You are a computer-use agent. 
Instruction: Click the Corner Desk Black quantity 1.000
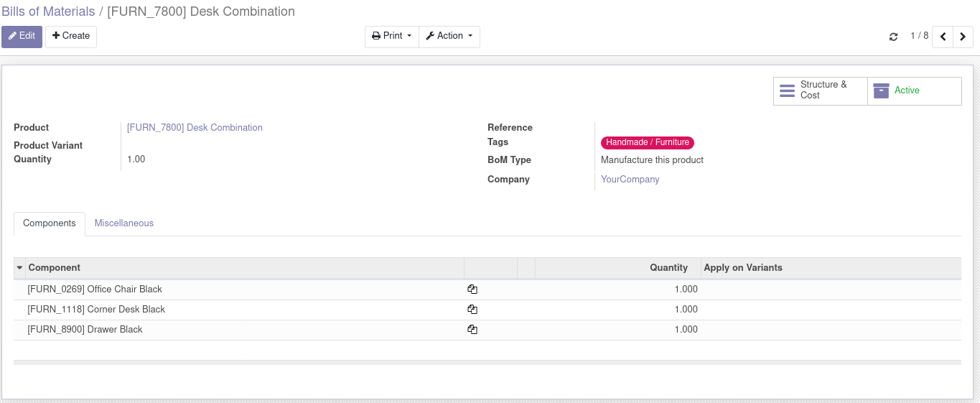click(686, 310)
